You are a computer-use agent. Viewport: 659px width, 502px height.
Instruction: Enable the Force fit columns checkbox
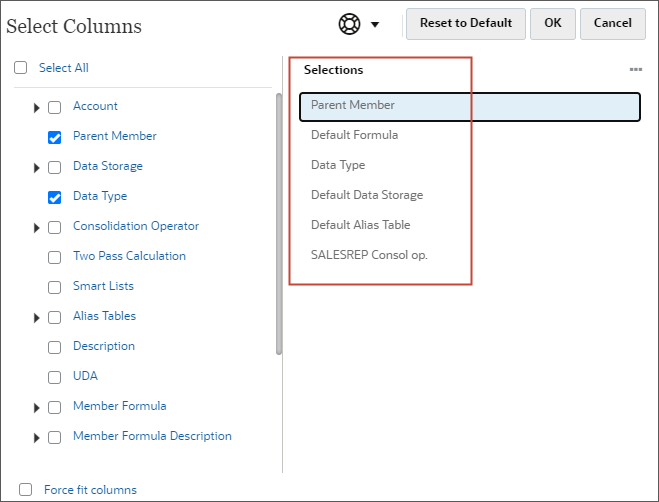(26, 490)
